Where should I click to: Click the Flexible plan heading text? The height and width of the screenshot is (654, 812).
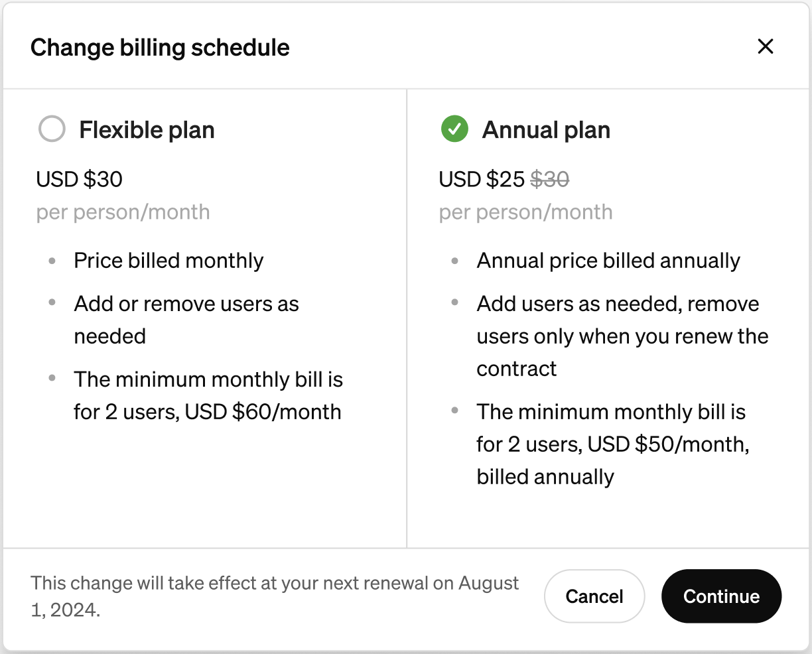click(147, 130)
